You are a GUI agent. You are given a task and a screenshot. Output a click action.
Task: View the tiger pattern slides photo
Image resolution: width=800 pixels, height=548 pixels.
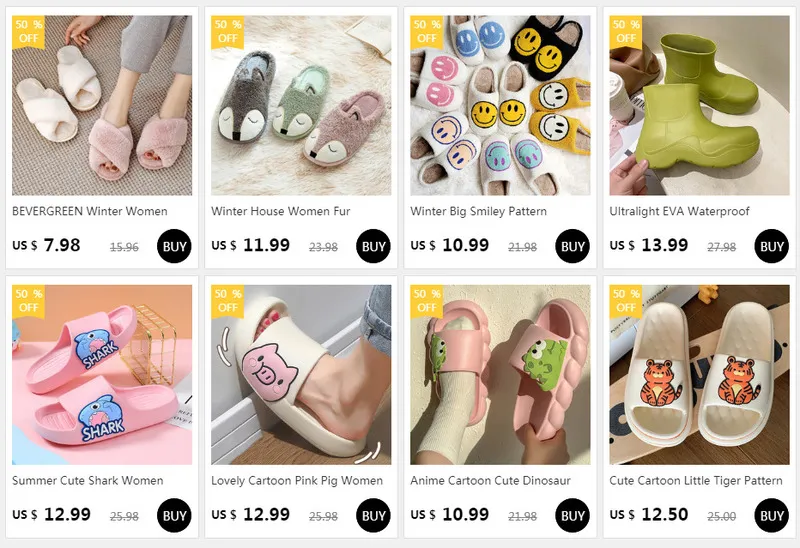[699, 375]
